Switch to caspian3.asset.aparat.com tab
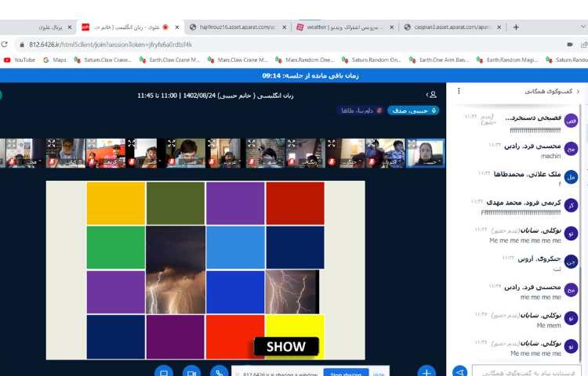 (447, 27)
